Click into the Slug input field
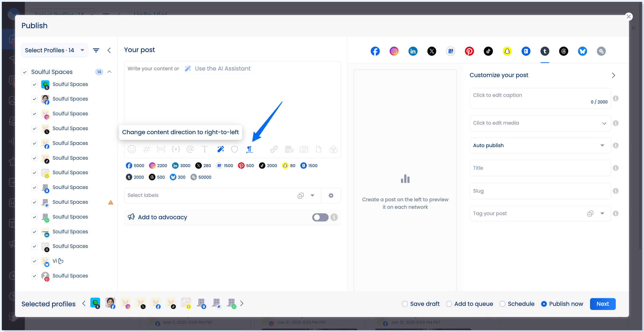Viewport: 644px width, 332px height. (x=540, y=191)
